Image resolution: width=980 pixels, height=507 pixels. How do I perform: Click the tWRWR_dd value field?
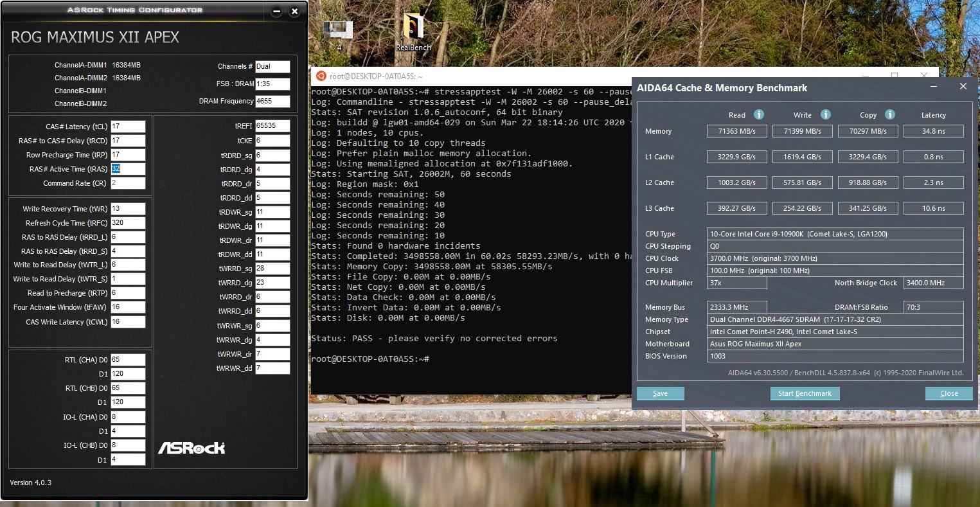click(272, 368)
